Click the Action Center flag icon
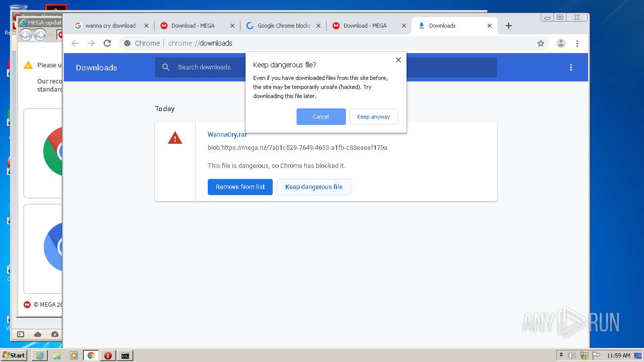The image size is (644, 362). [596, 355]
